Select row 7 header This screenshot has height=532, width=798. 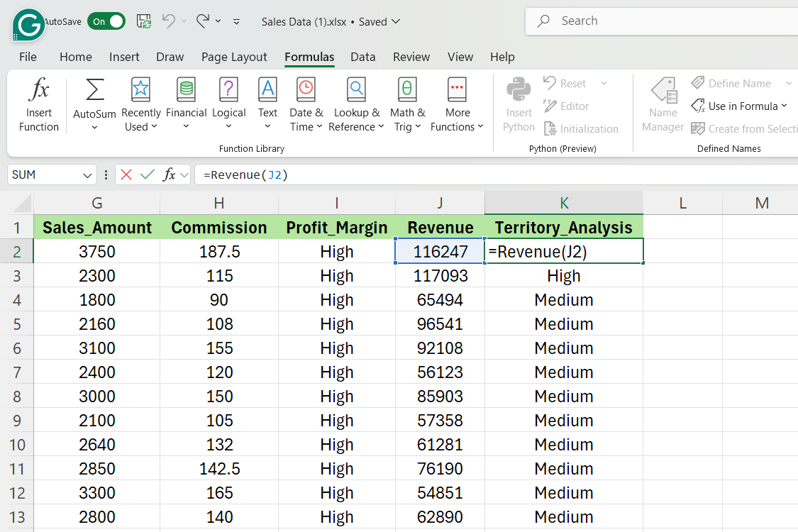pyautogui.click(x=17, y=372)
